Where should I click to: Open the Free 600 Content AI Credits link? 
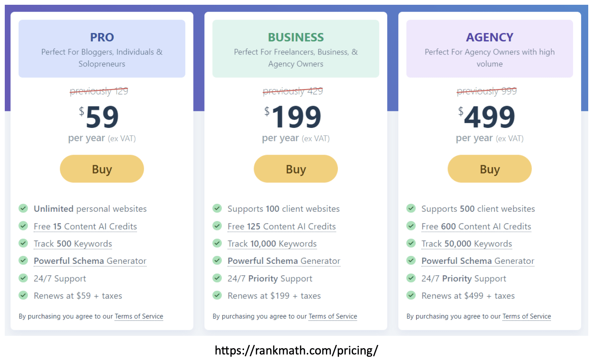(476, 227)
